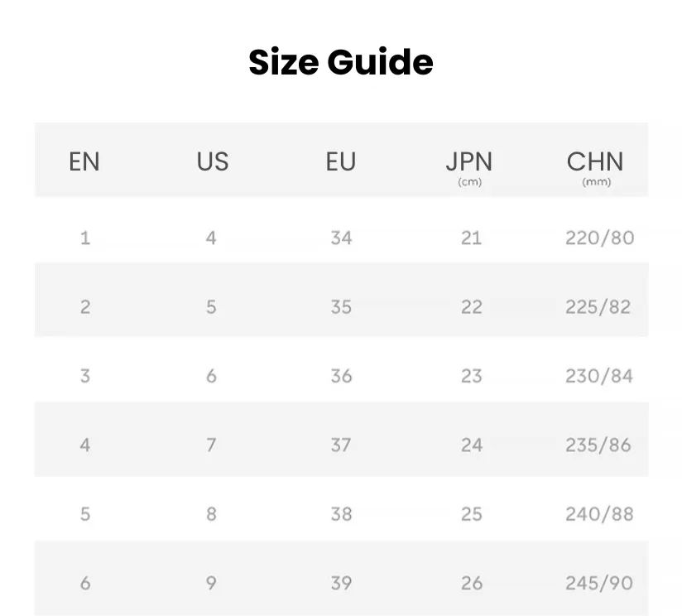This screenshot has width=682, height=616.
Task: Select the CHN 235/86 cell
Action: [x=598, y=445]
